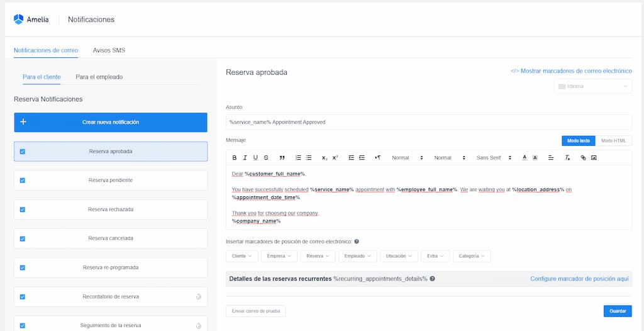Select the Para el cliente tab
This screenshot has height=331, width=644.
[42, 77]
